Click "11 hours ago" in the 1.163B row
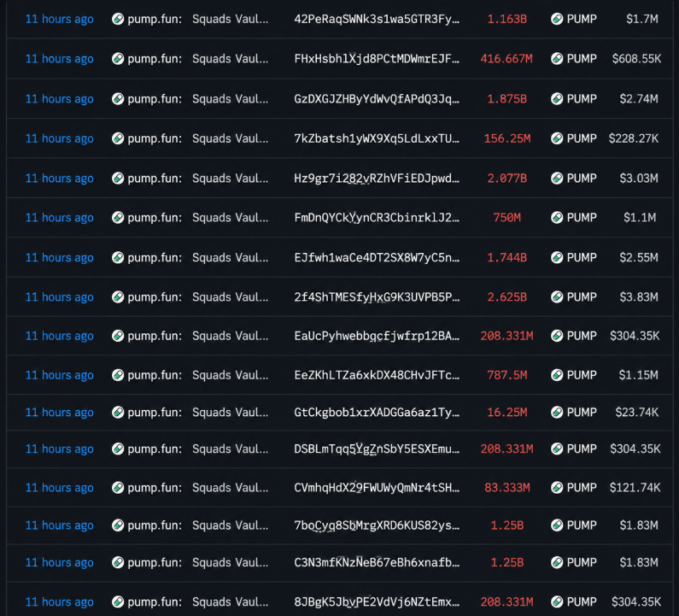This screenshot has width=679, height=616. point(59,19)
